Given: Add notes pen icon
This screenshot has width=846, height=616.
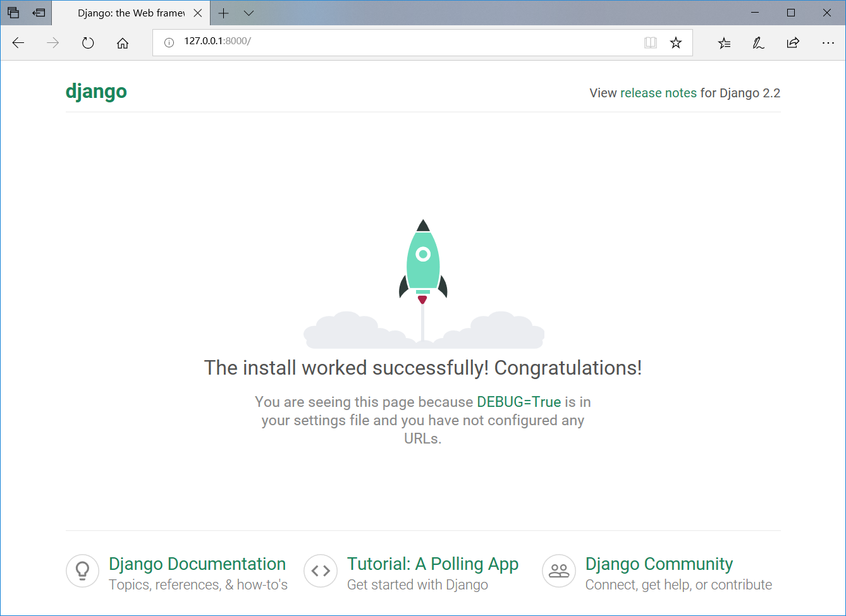Looking at the screenshot, I should [x=759, y=43].
